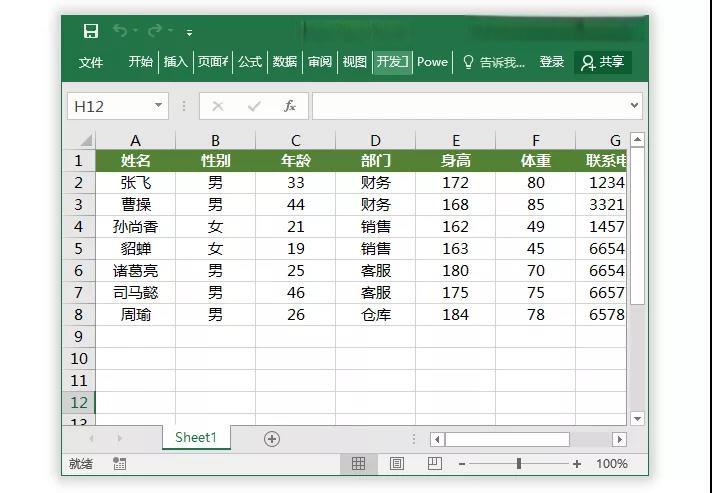This screenshot has width=712, height=493.
Task: Select the 公式 ribbon tab
Action: pos(250,62)
